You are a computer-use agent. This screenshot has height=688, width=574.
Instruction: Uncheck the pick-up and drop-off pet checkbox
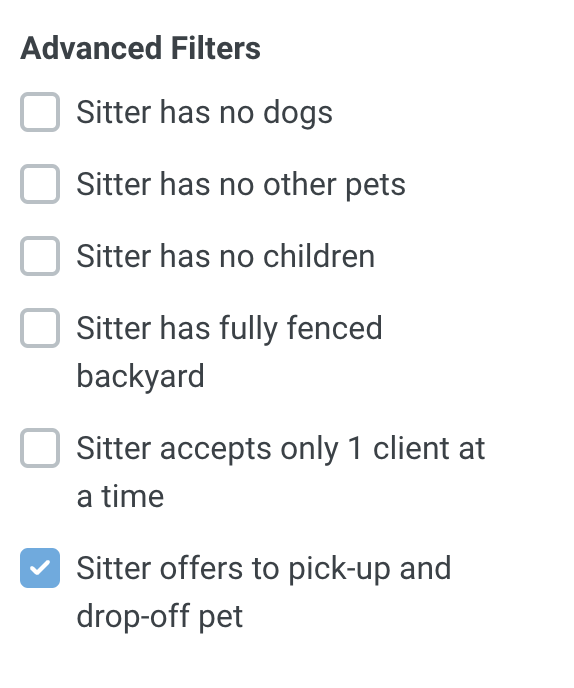point(40,568)
